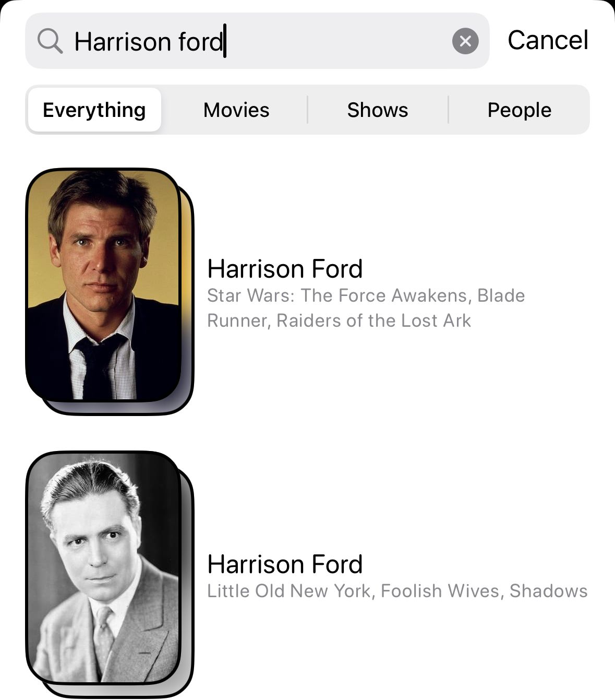The width and height of the screenshot is (615, 700).
Task: Select the Everything filter tab
Action: [94, 110]
